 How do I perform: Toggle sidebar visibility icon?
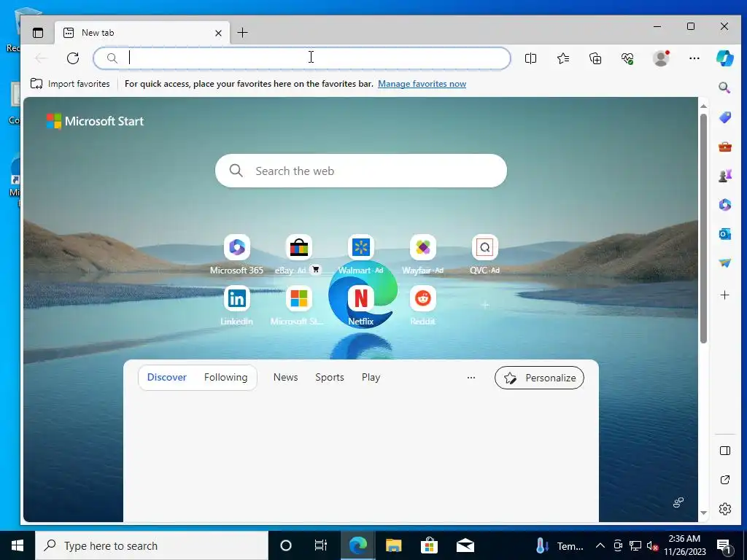click(724, 451)
